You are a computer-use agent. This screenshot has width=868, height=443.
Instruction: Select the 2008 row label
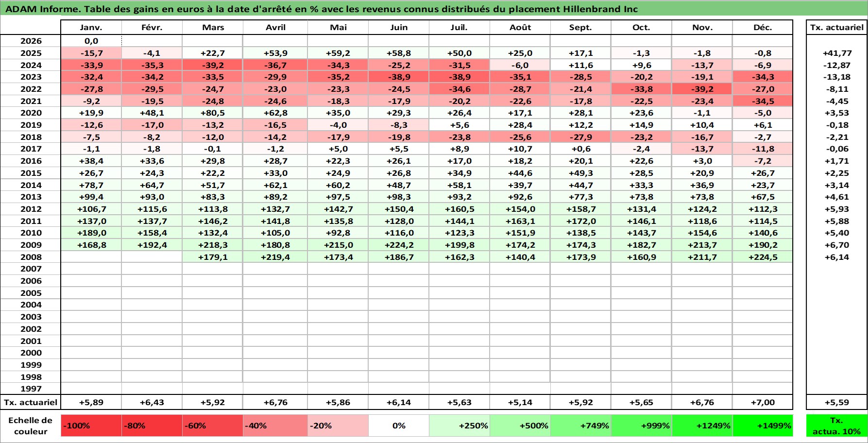click(x=31, y=257)
